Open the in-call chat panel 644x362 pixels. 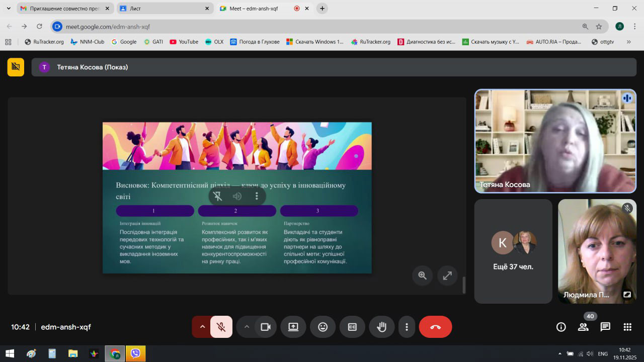click(x=605, y=327)
